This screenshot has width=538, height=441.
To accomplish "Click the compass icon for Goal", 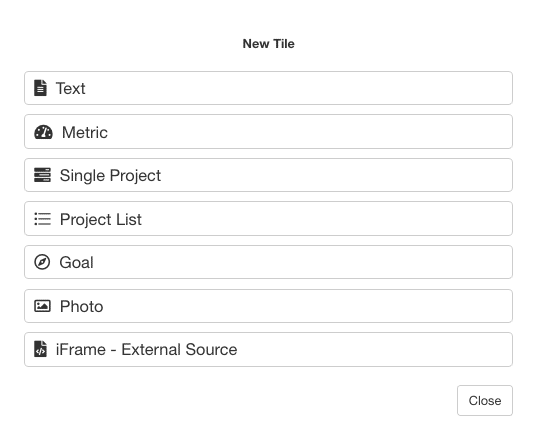I will [x=42, y=262].
